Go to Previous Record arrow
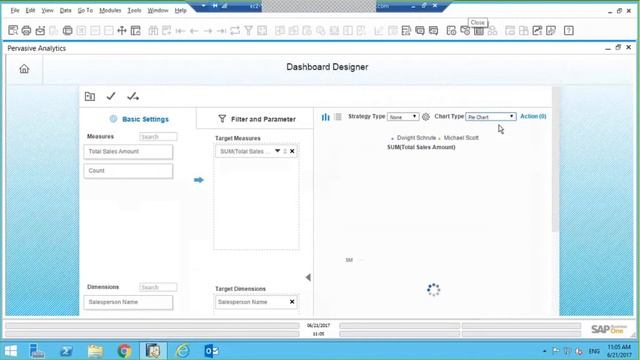 point(194,31)
